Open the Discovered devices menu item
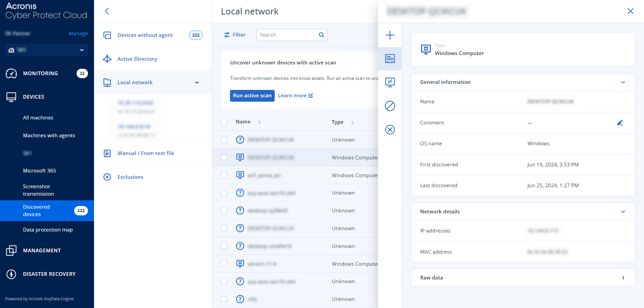This screenshot has width=644, height=308. point(36,210)
